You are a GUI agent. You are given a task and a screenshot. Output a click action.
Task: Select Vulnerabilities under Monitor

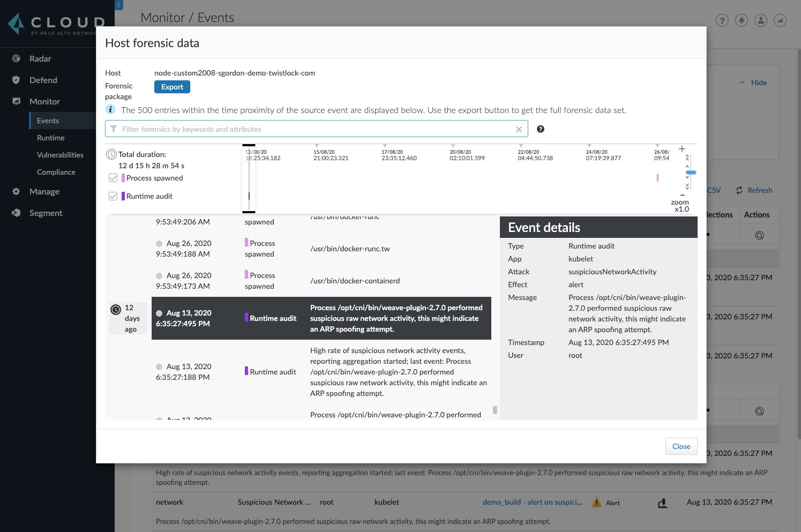(60, 155)
